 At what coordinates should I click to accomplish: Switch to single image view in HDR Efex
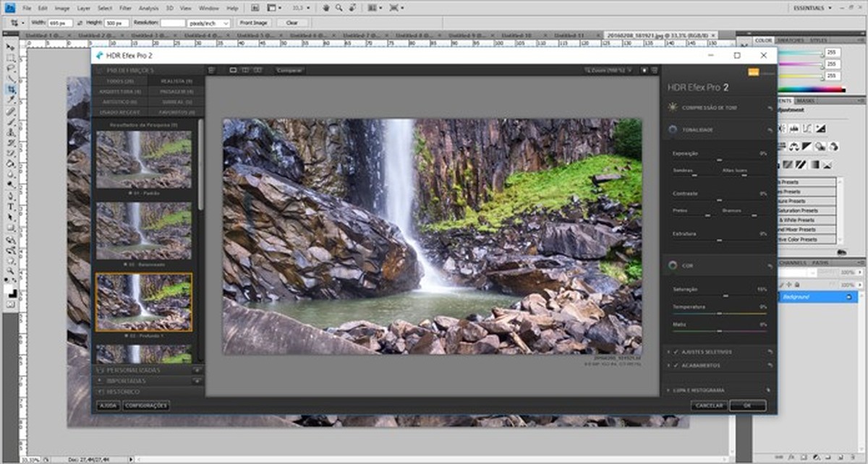[233, 70]
